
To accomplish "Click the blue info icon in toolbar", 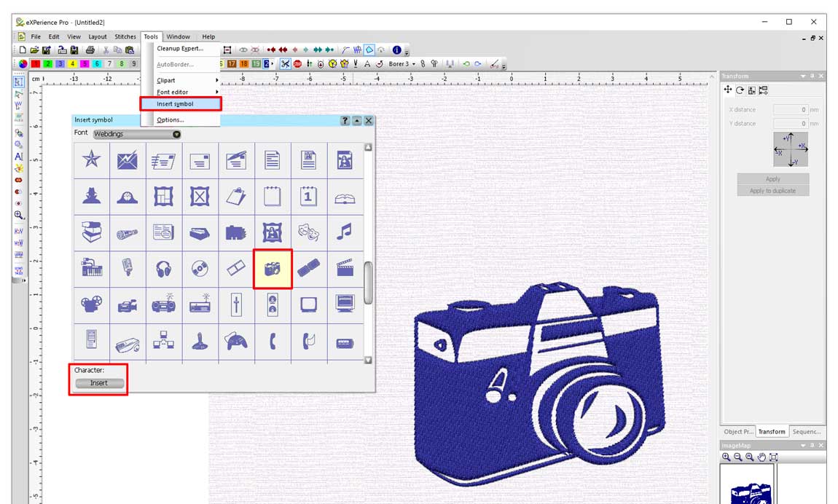I will 396,50.
